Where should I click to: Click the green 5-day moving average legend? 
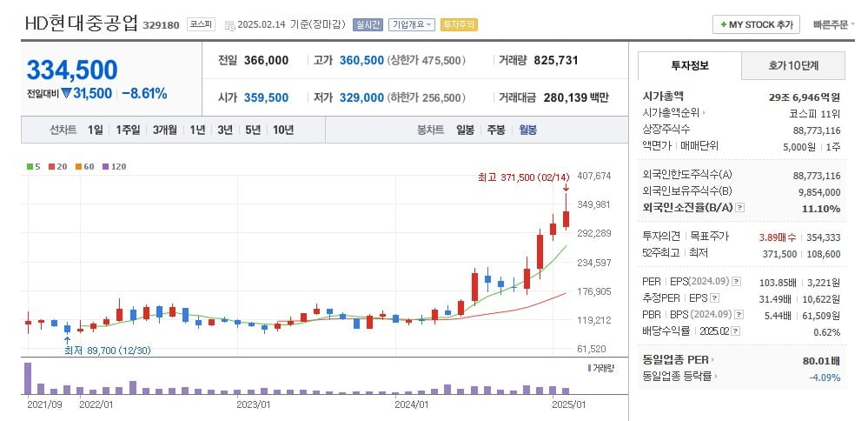click(33, 166)
